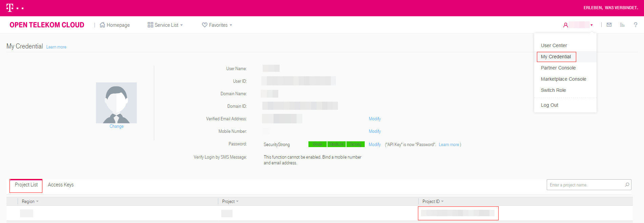Open Partner Console from the menu

tap(558, 68)
